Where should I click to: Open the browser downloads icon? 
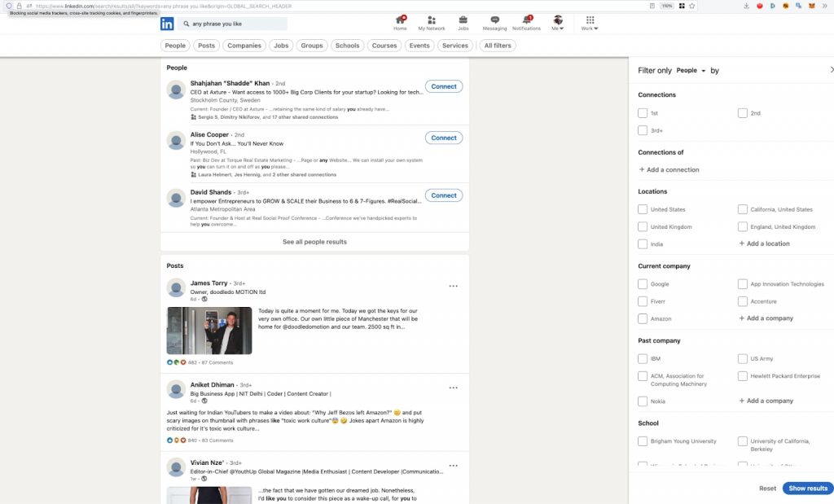[x=746, y=6]
